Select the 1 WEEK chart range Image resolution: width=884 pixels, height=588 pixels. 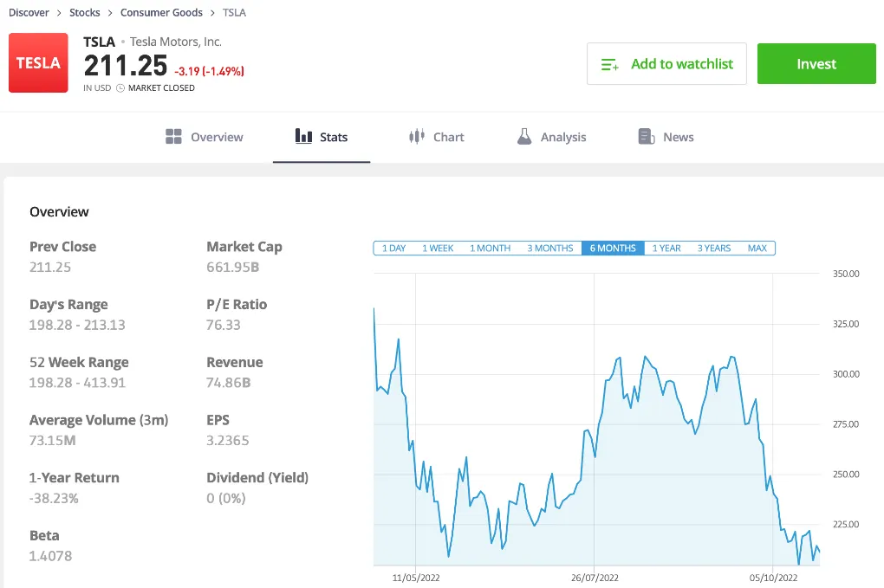click(x=438, y=248)
